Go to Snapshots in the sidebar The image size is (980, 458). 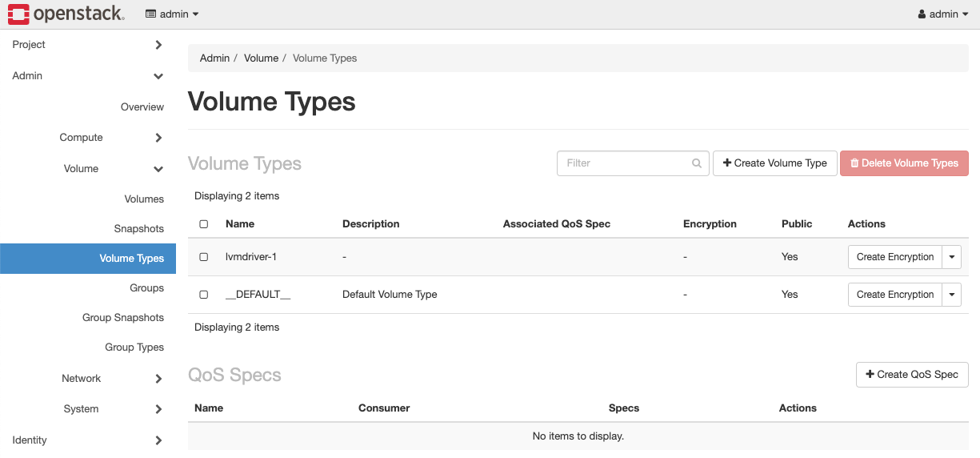[138, 229]
